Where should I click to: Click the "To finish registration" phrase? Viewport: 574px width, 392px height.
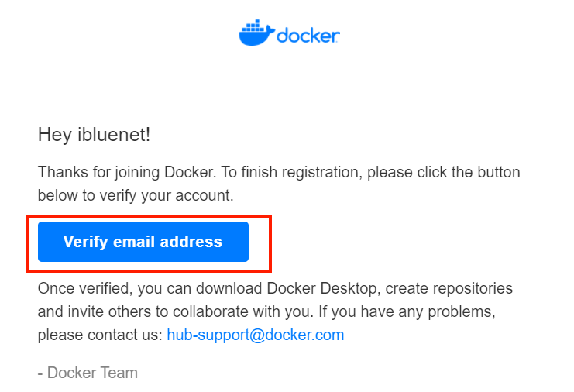[x=292, y=172]
